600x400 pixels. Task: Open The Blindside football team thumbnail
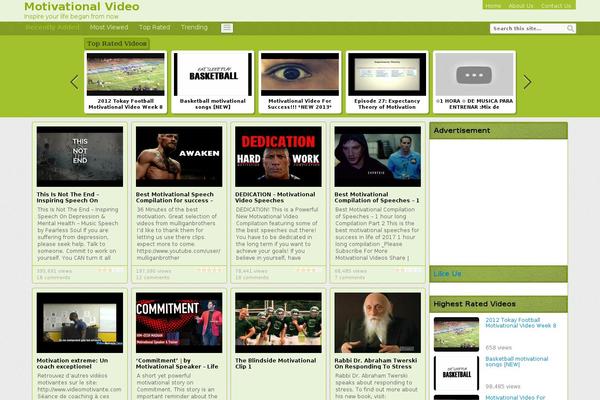coord(279,323)
